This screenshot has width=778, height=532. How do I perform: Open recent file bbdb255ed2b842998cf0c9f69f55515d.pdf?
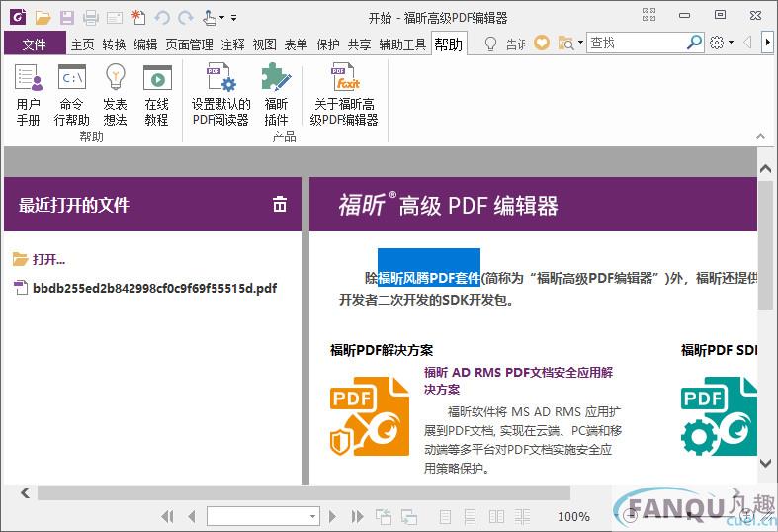153,288
